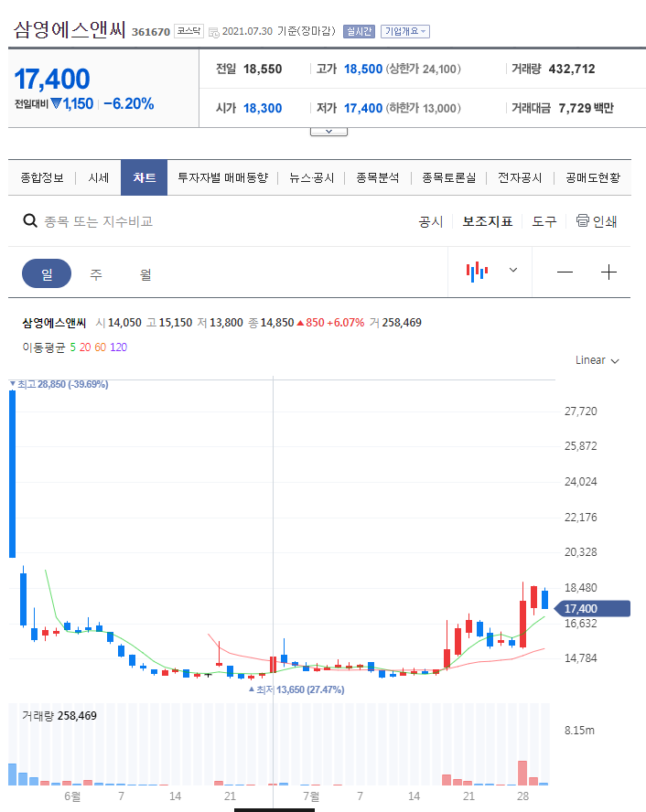
Task: Click the stock code 361670
Action: [151, 32]
